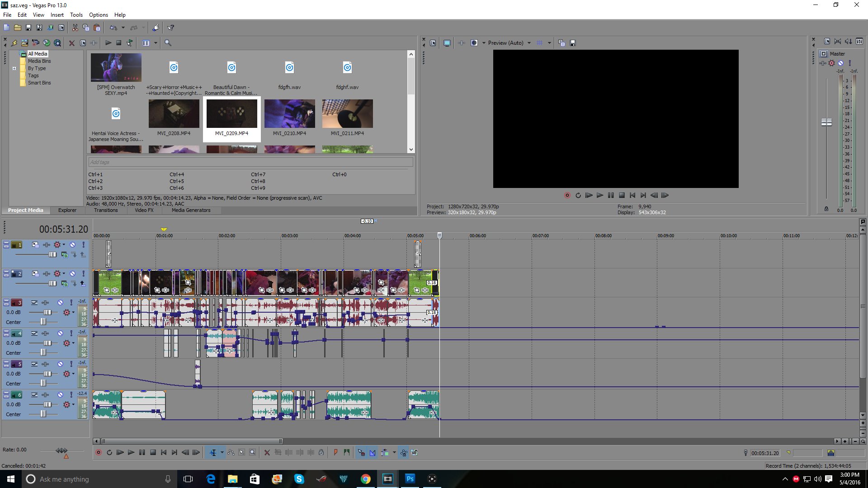This screenshot has height=488, width=868.
Task: Open the Preview (Auto) quality dropdown
Action: (x=530, y=42)
